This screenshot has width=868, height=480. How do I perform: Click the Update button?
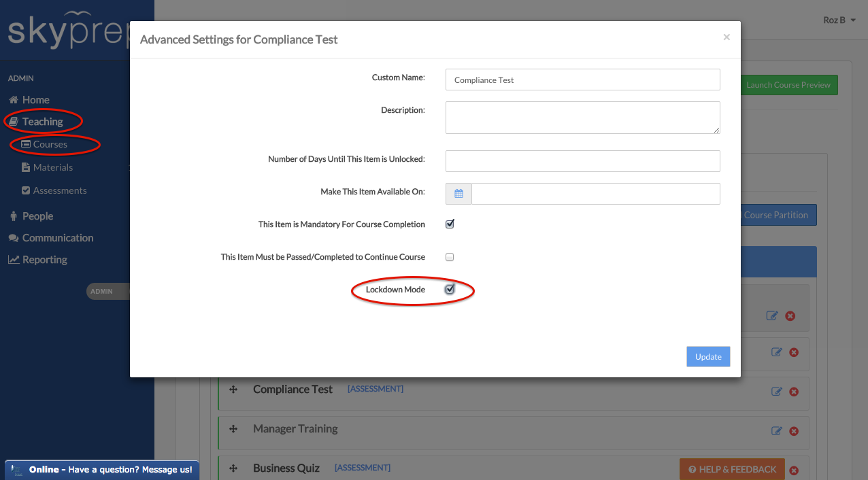[708, 357]
